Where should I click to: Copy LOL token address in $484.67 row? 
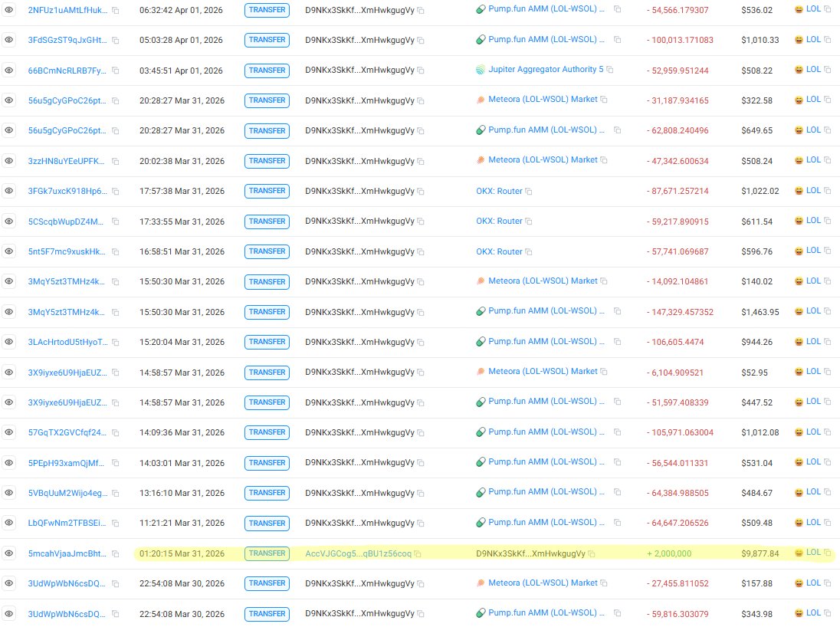(x=827, y=492)
